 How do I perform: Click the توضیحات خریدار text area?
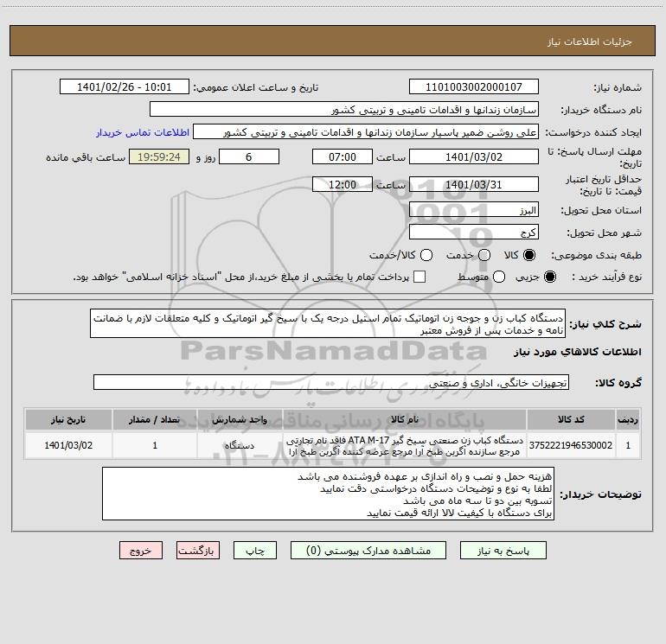328,494
